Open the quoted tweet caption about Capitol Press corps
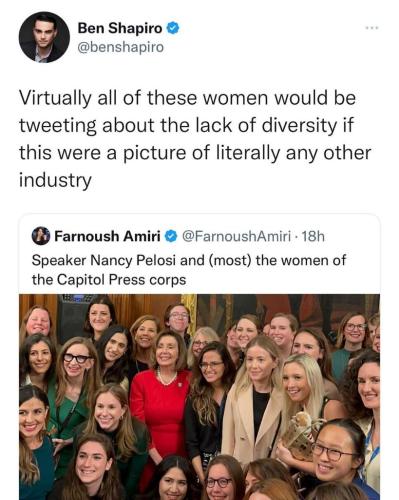Image resolution: width=399 pixels, height=500 pixels. pos(189,270)
